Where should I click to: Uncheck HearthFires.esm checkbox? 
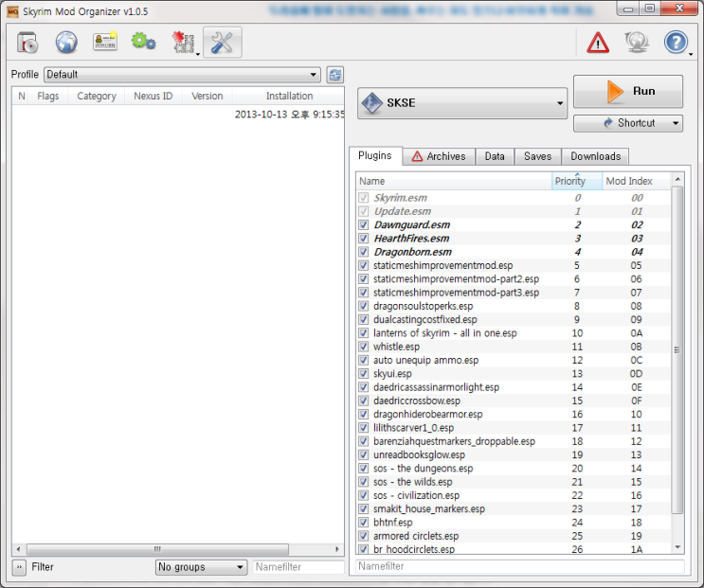[364, 239]
